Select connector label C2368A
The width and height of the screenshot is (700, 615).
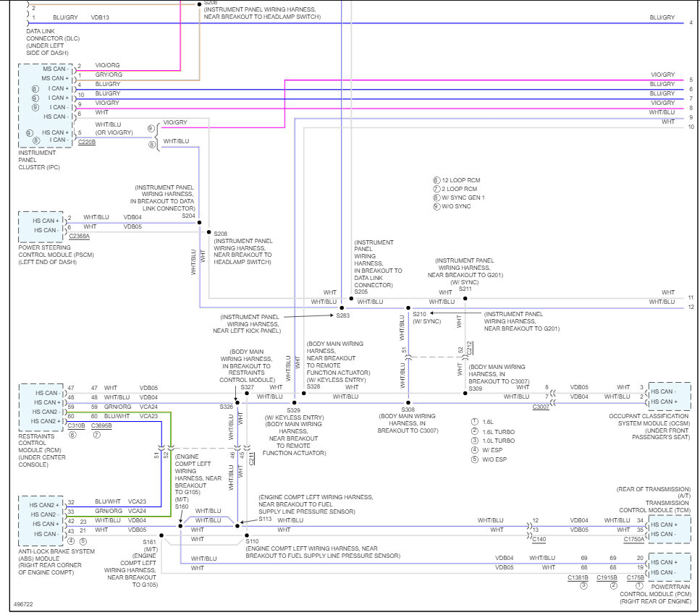coord(79,236)
